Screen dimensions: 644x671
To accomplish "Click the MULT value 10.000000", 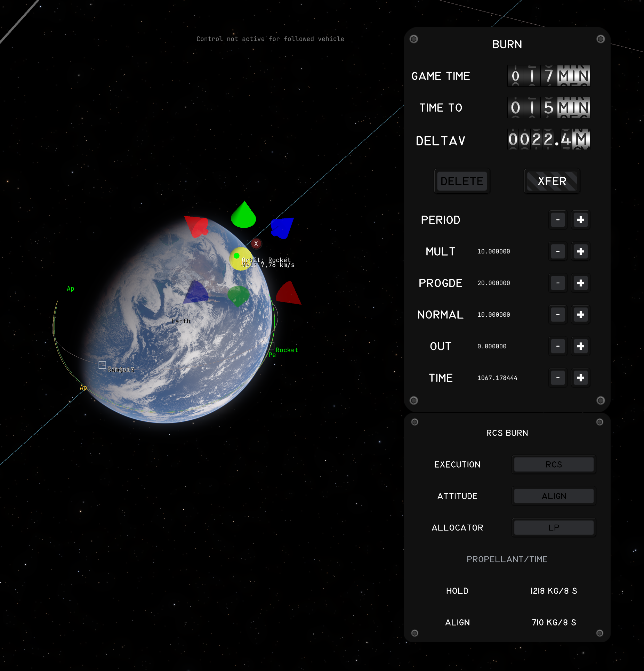I will click(493, 251).
